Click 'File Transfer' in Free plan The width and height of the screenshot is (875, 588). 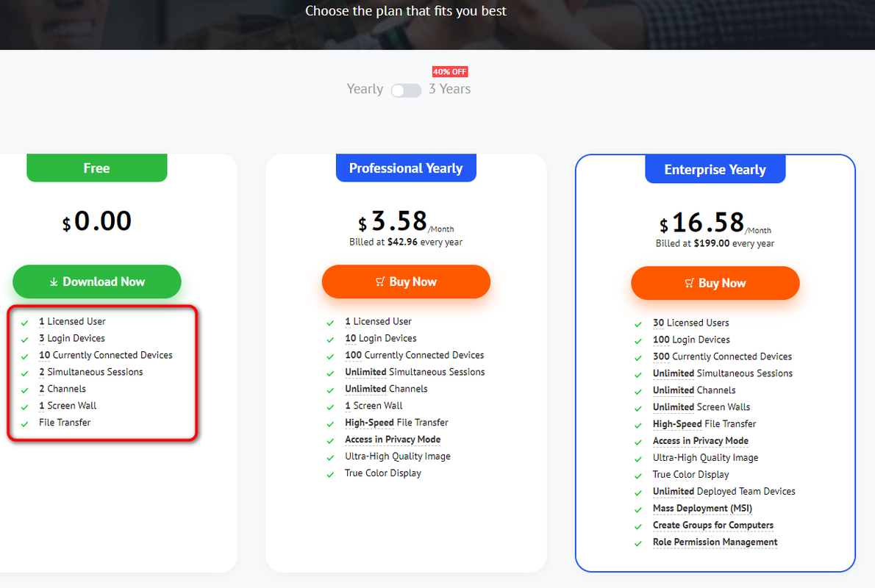pyautogui.click(x=65, y=423)
